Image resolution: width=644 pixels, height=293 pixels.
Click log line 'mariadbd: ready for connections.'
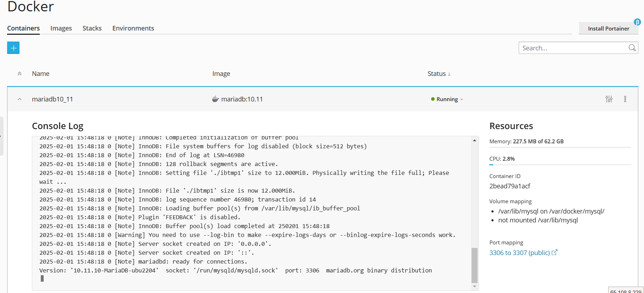[x=143, y=261]
